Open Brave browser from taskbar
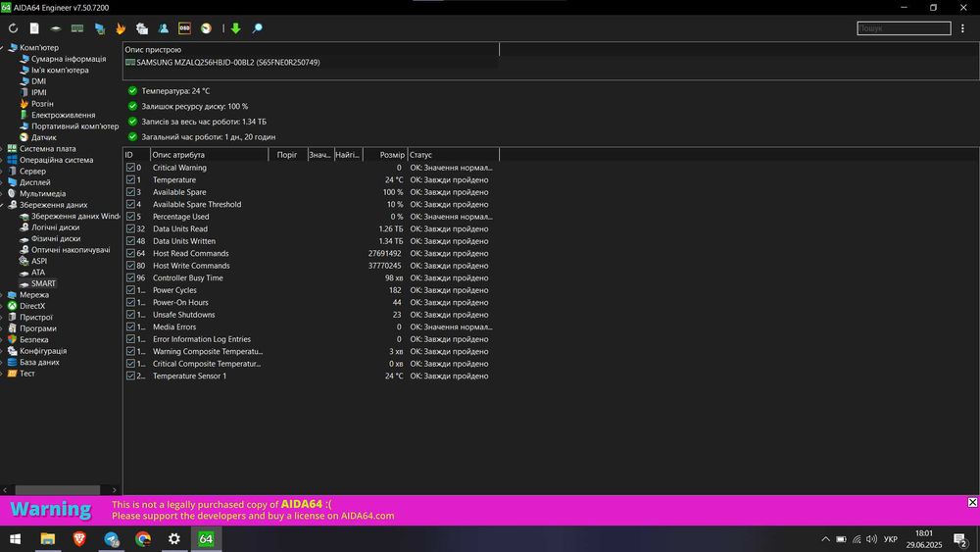This screenshot has width=980, height=552. point(79,538)
